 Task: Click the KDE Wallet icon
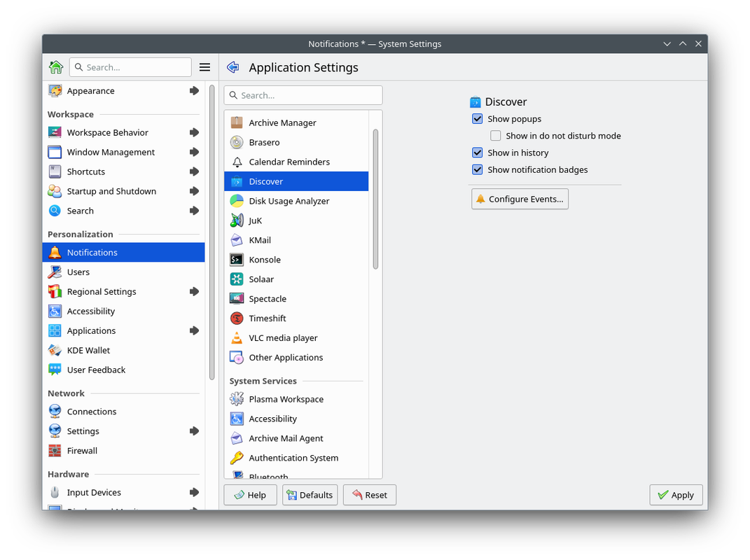pyautogui.click(x=55, y=350)
